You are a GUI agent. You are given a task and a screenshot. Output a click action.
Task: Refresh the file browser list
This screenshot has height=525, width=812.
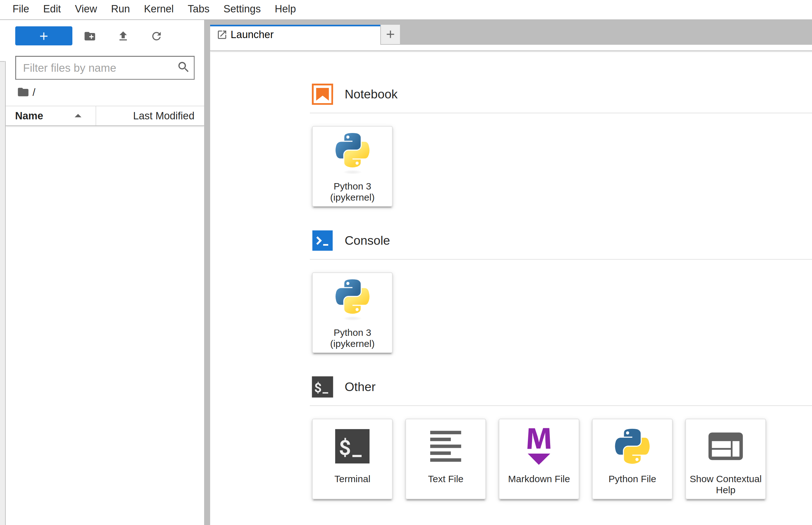pyautogui.click(x=156, y=36)
